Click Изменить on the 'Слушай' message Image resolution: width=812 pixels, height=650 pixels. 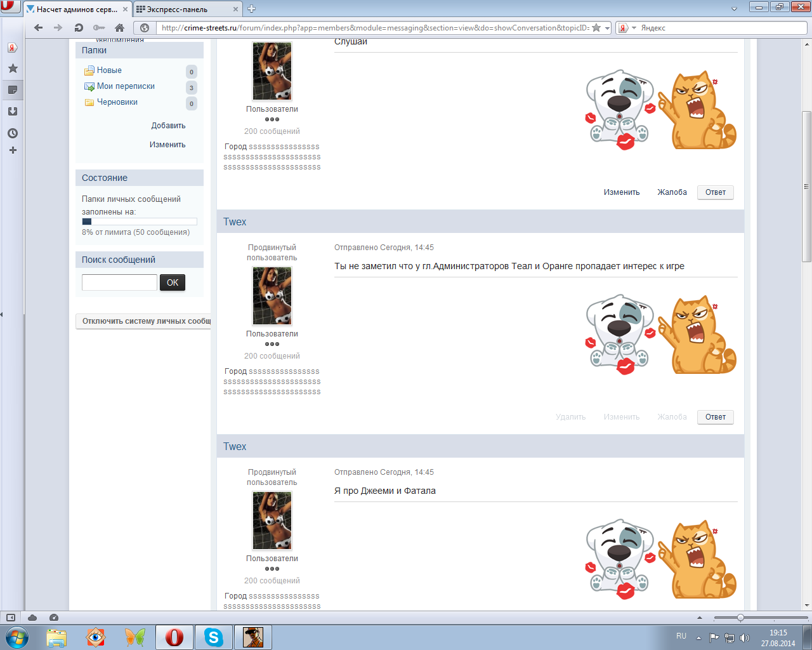tap(622, 192)
